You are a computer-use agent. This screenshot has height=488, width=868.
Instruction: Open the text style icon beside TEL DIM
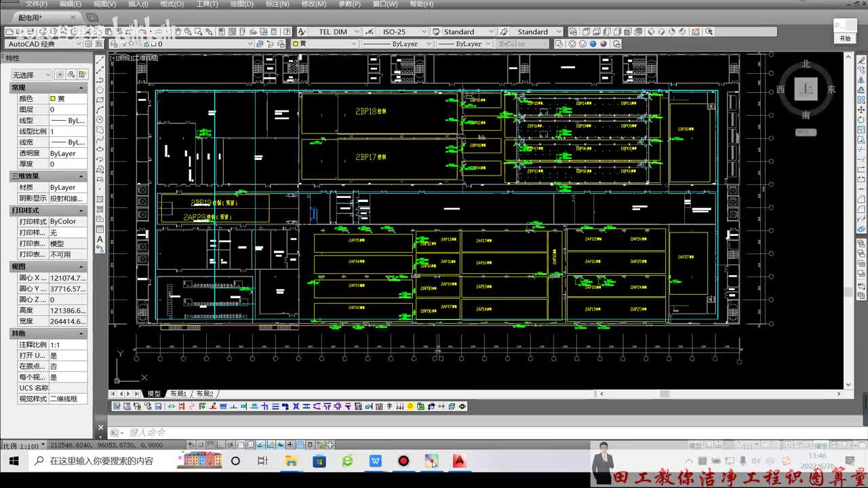tap(302, 32)
